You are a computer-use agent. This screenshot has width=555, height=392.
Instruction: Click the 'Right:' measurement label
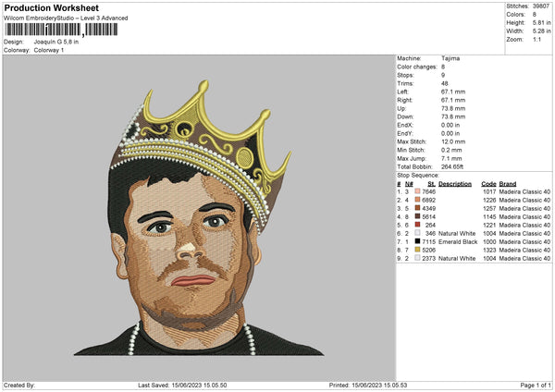point(404,100)
